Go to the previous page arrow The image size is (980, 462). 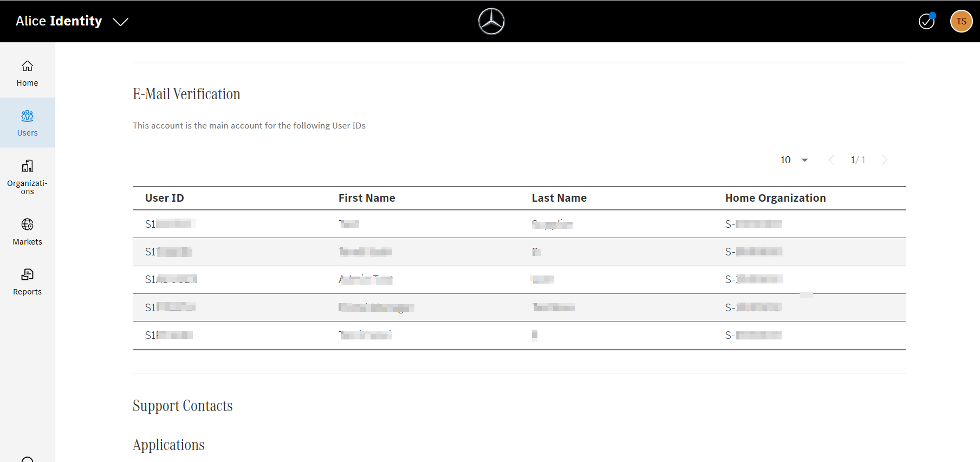(x=832, y=160)
